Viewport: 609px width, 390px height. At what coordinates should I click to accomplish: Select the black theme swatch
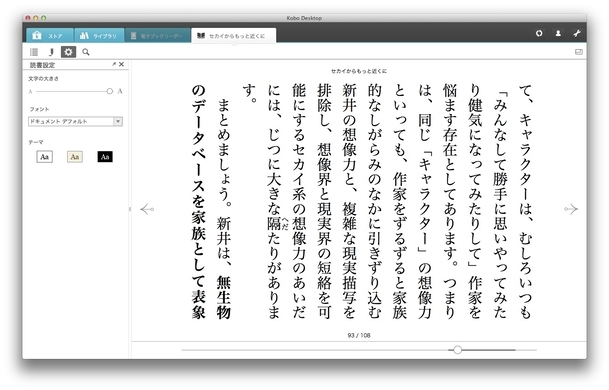click(x=105, y=157)
